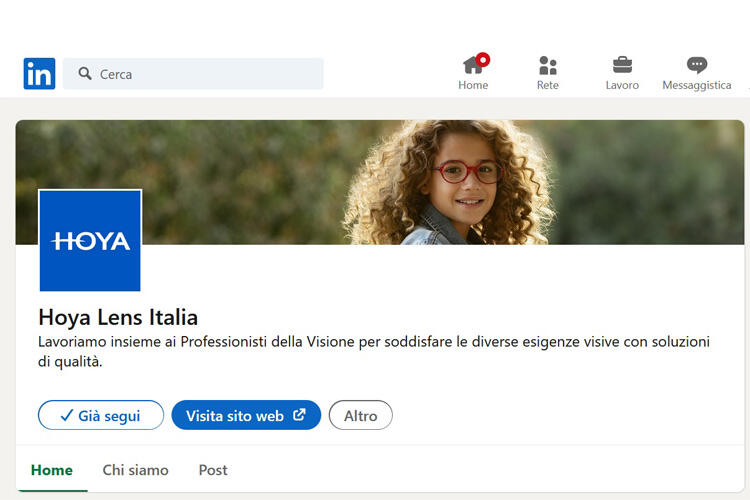The height and width of the screenshot is (500, 750).
Task: Open Rete network people icon
Action: tap(548, 65)
